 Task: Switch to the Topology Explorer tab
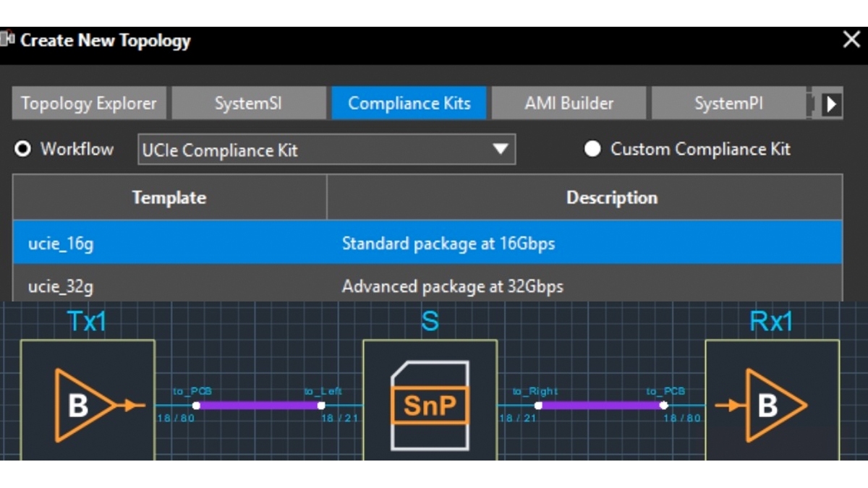pyautogui.click(x=88, y=103)
